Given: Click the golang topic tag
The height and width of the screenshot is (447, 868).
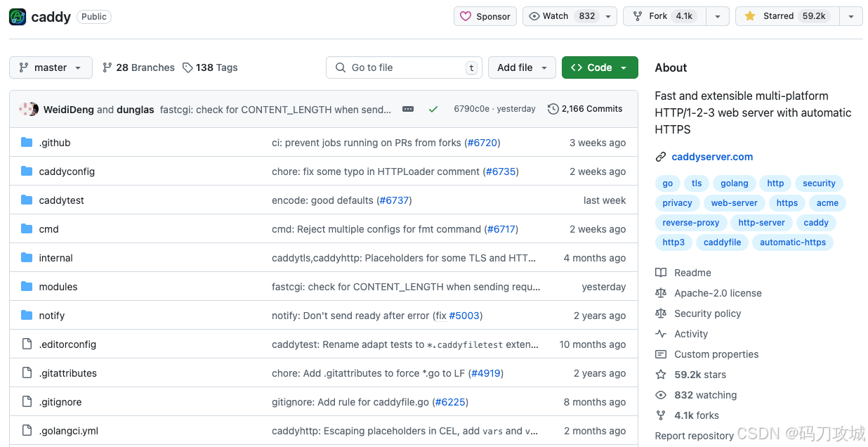Looking at the screenshot, I should point(735,183).
